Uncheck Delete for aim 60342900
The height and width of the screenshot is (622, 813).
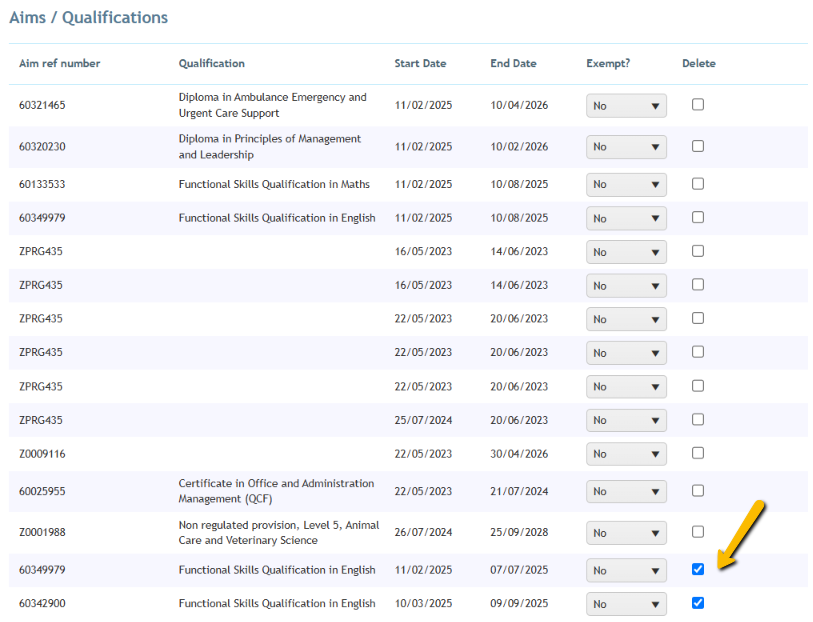tap(698, 603)
